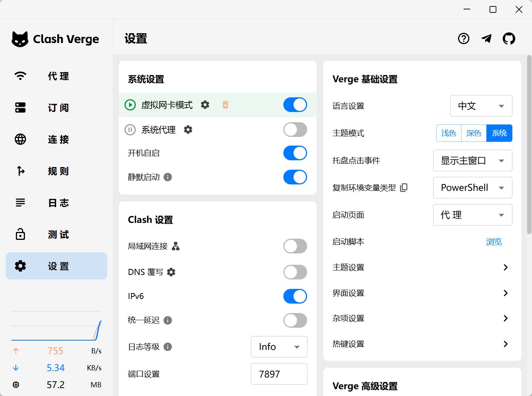Select the 深色 theme mode button
Image resolution: width=532 pixels, height=396 pixels.
coord(474,133)
